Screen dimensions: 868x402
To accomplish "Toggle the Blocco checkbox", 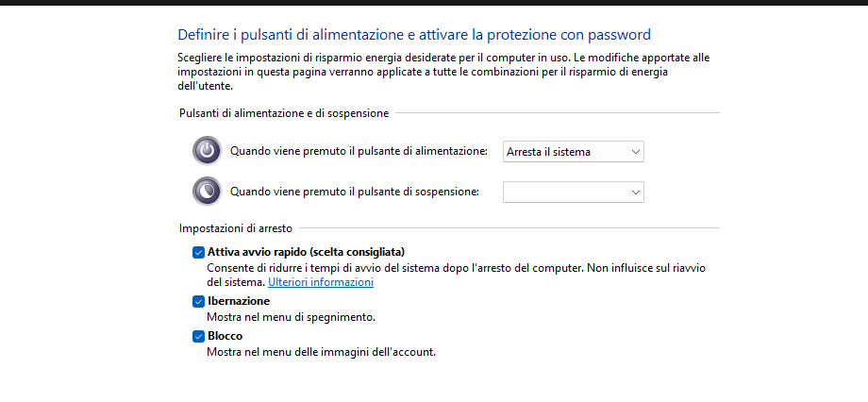I will coord(198,336).
